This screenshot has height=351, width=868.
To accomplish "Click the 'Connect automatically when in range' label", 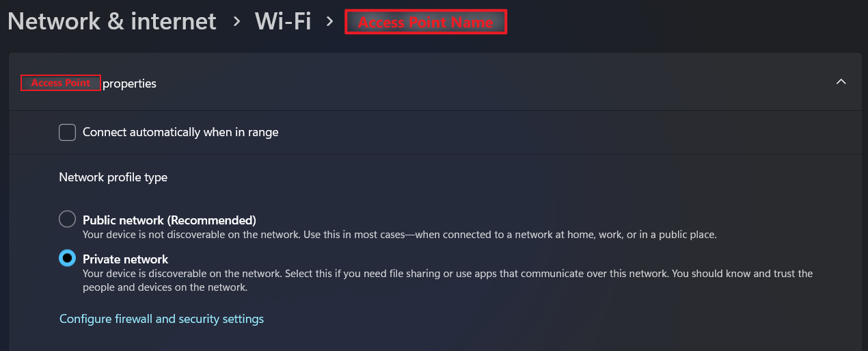I will 180,132.
